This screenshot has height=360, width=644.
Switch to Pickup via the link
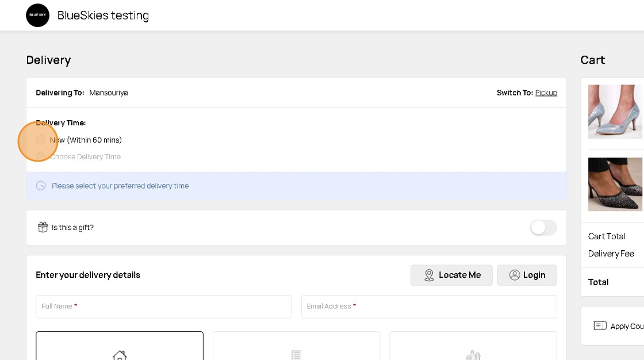546,93
